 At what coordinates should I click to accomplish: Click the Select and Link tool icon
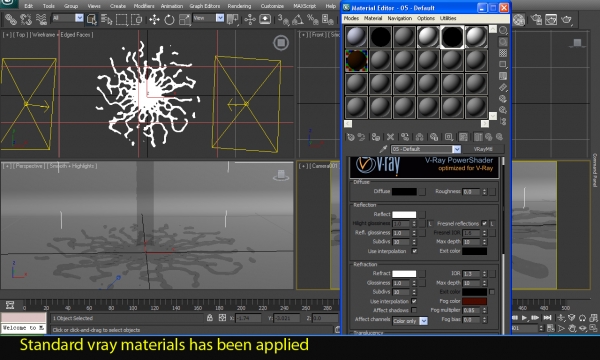[10, 19]
